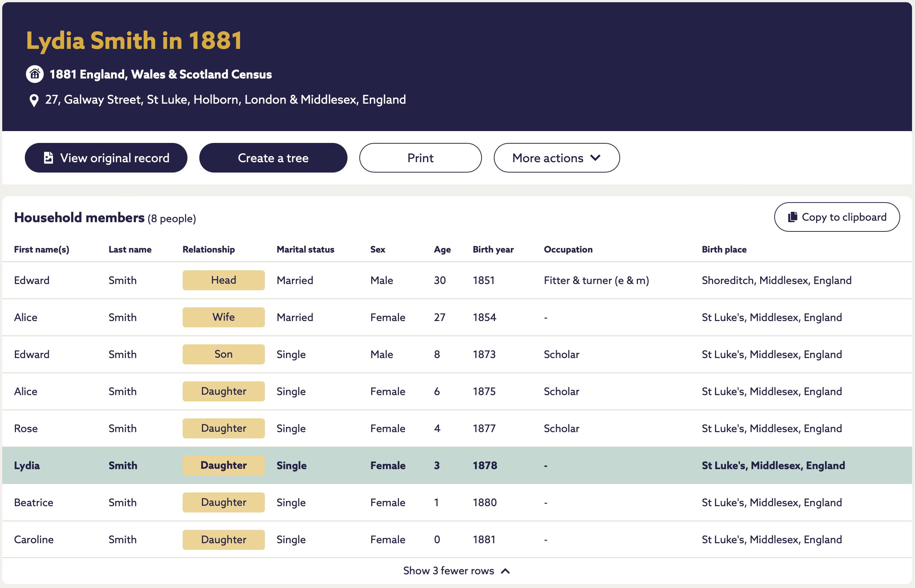Click the clipboard icon in Copy to clipboard

click(792, 217)
